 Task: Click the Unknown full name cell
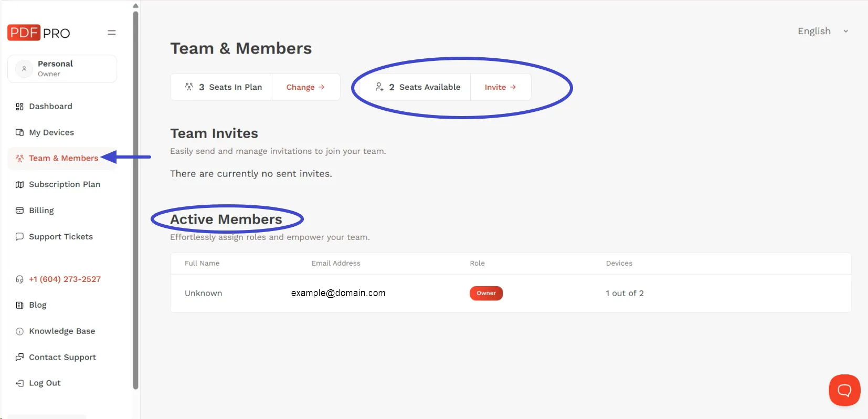tap(203, 294)
